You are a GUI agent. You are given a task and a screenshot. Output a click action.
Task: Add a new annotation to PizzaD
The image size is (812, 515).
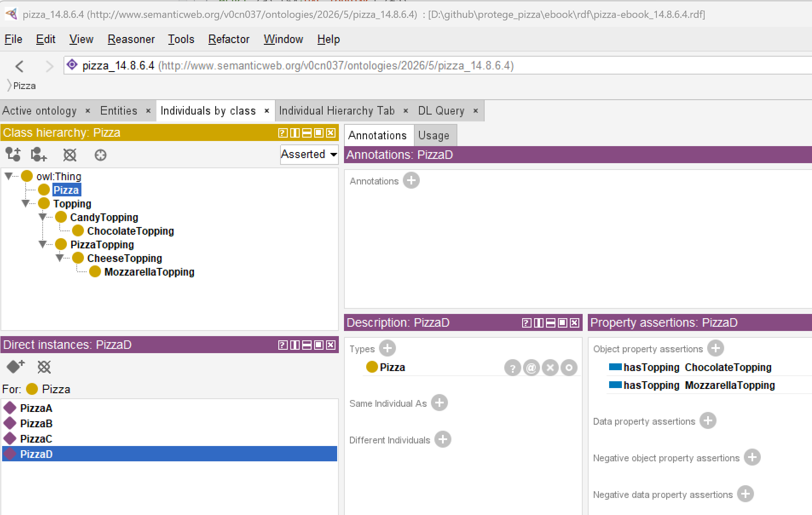[x=411, y=181]
